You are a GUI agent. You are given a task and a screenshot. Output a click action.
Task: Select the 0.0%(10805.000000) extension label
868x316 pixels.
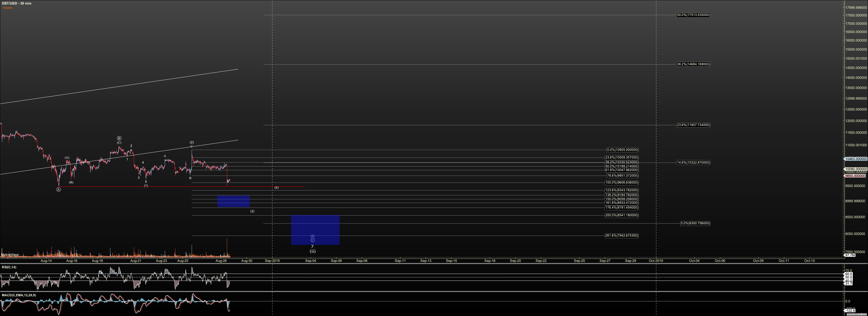622,150
